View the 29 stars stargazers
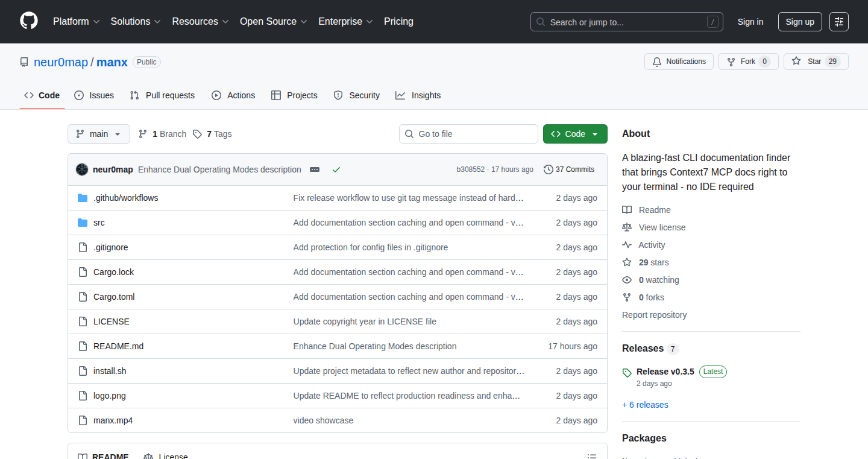 click(646, 262)
